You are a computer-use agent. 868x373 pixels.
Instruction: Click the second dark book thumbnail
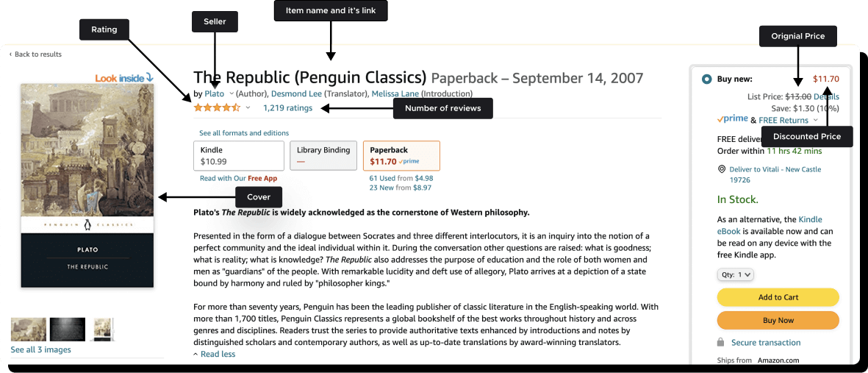click(68, 329)
